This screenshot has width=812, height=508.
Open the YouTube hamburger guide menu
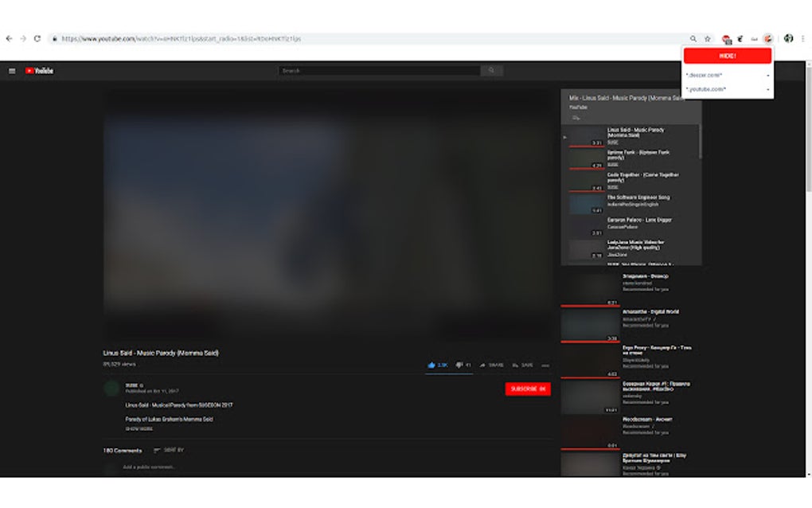(12, 71)
